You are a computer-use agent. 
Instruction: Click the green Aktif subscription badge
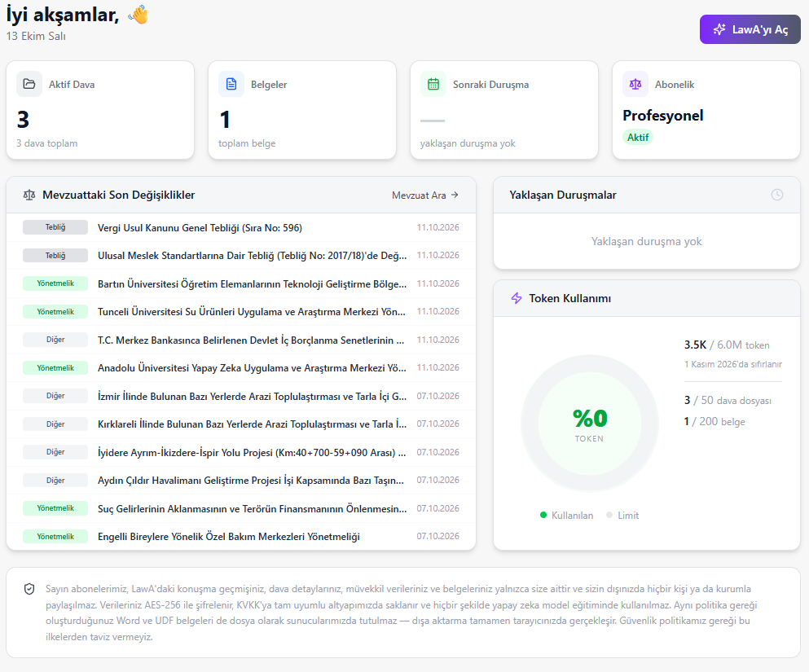coord(638,137)
